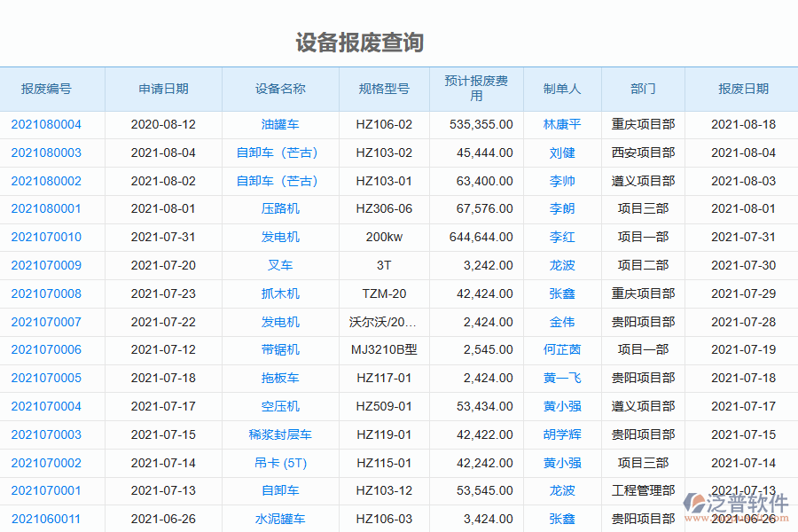Open creator 龙波 link in 自卸车 row

tap(562, 490)
